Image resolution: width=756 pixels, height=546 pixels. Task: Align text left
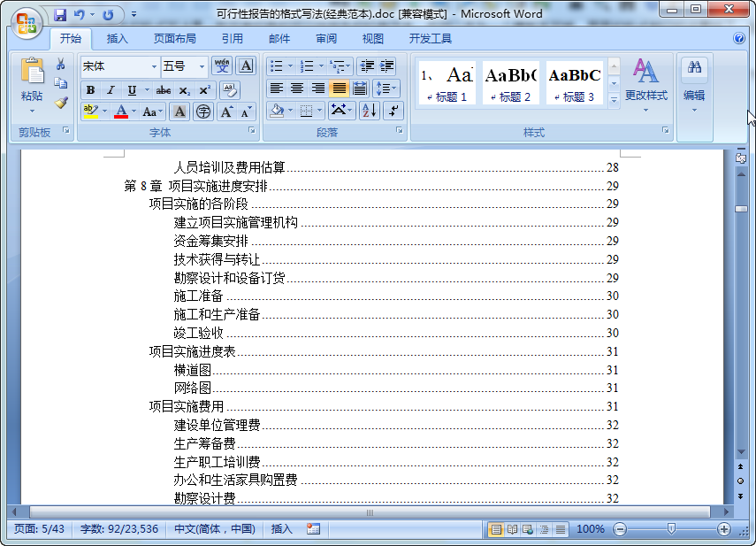point(276,88)
